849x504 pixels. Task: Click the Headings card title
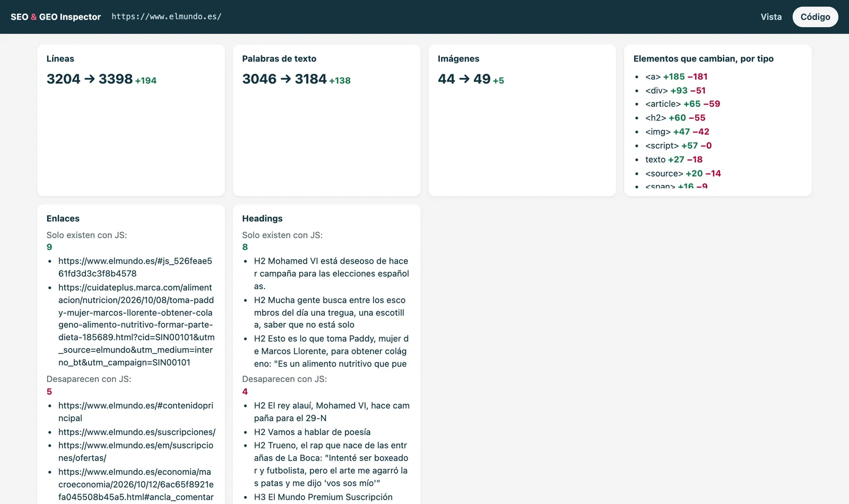point(262,219)
